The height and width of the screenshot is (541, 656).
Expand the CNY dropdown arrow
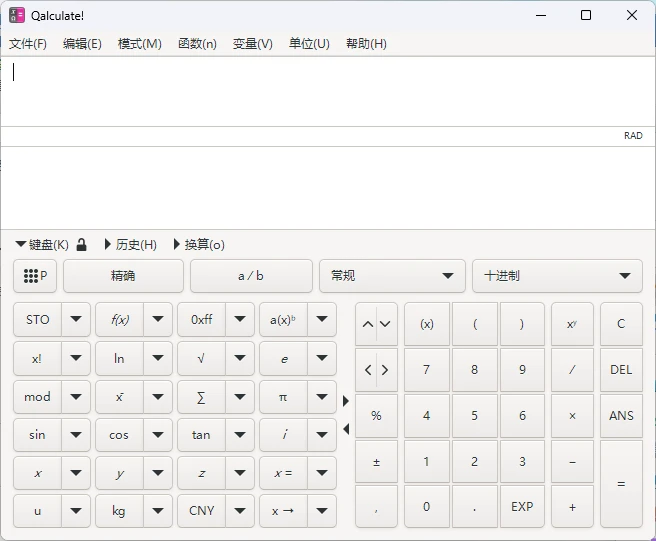[240, 511]
